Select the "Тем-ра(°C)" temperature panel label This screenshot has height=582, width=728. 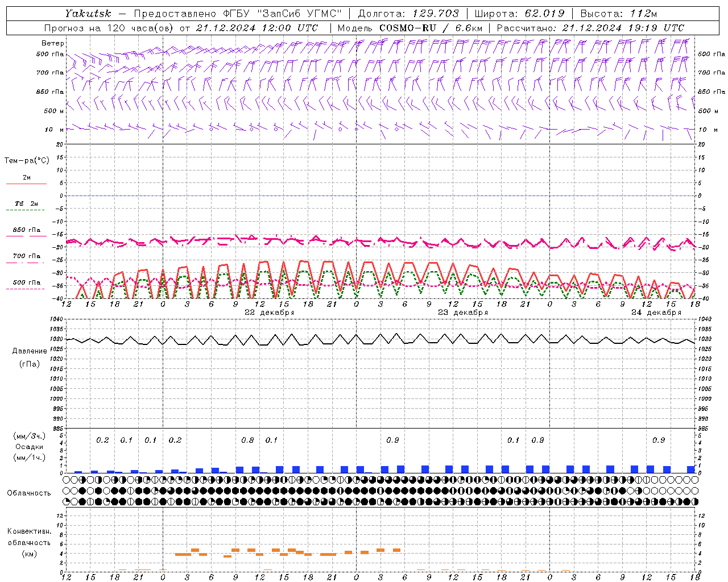[27, 161]
